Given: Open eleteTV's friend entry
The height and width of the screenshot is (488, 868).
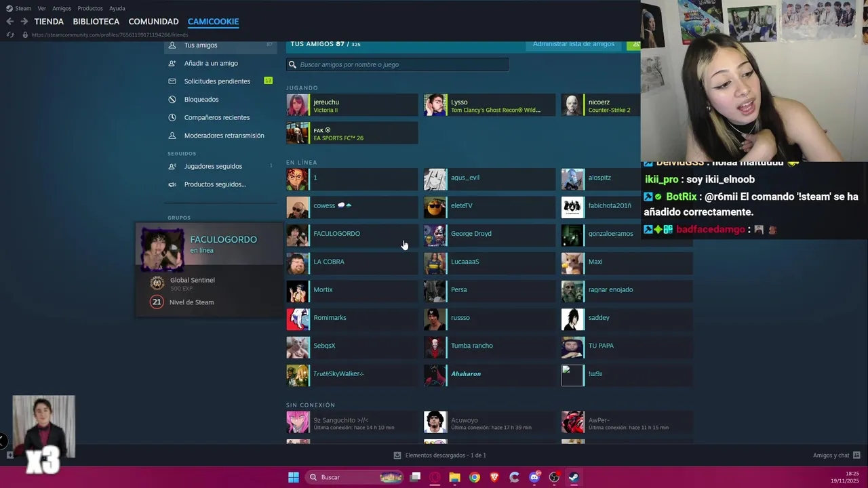Looking at the screenshot, I should coord(489,207).
